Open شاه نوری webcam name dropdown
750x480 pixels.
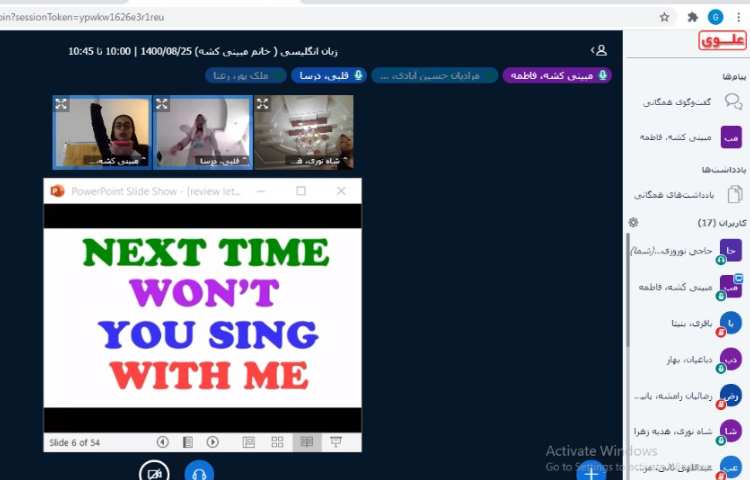pos(318,161)
